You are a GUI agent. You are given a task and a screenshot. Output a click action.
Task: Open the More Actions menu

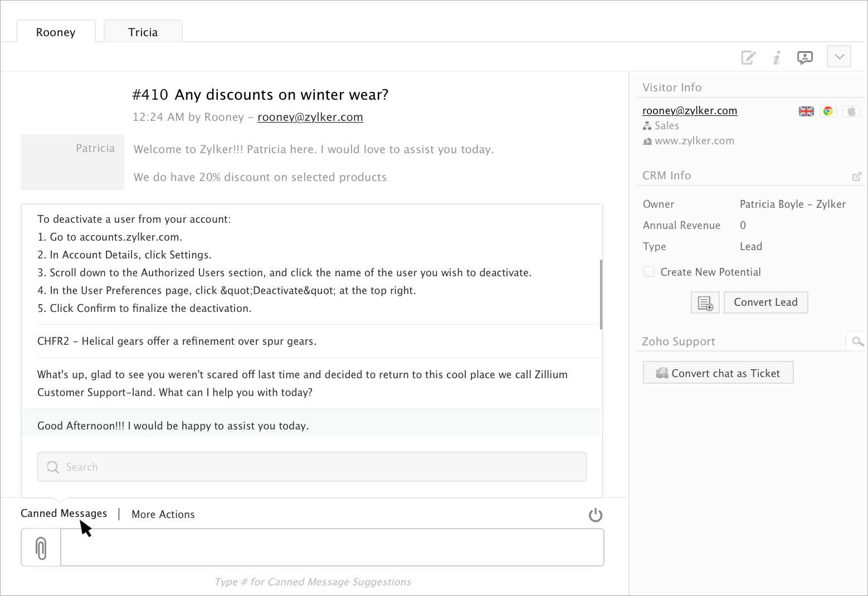[x=163, y=514]
